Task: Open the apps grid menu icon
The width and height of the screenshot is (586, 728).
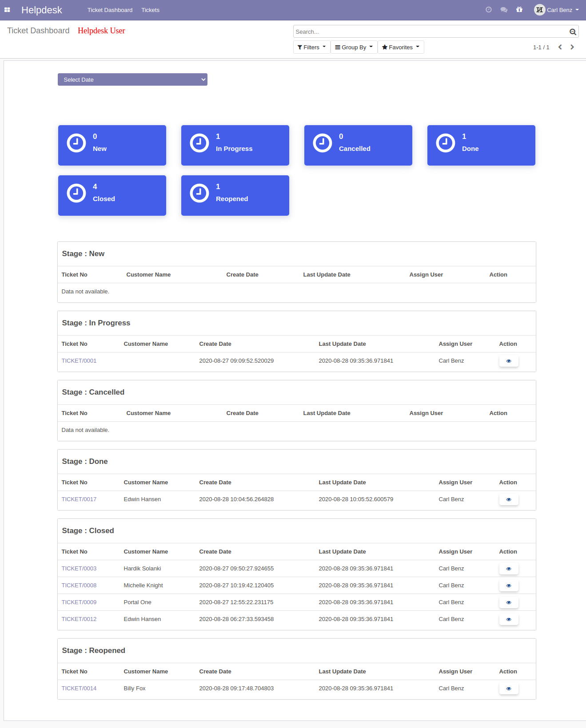Action: pos(7,10)
